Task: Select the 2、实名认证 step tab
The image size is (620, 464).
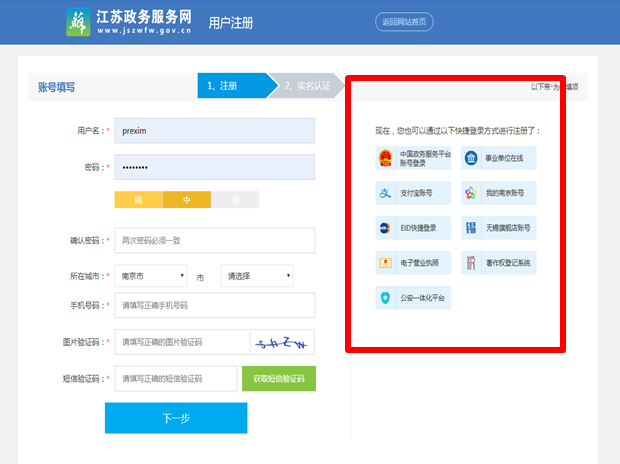Action: pyautogui.click(x=308, y=85)
